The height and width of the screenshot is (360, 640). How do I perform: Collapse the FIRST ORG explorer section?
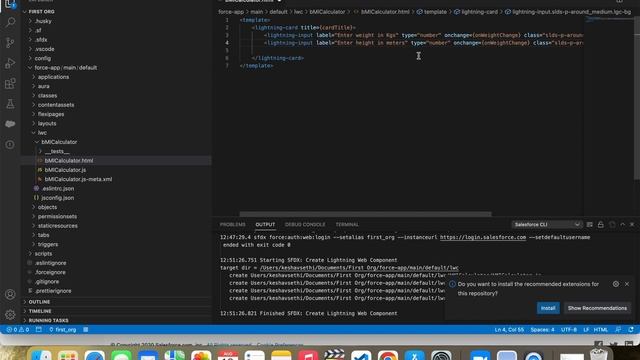pos(41,12)
